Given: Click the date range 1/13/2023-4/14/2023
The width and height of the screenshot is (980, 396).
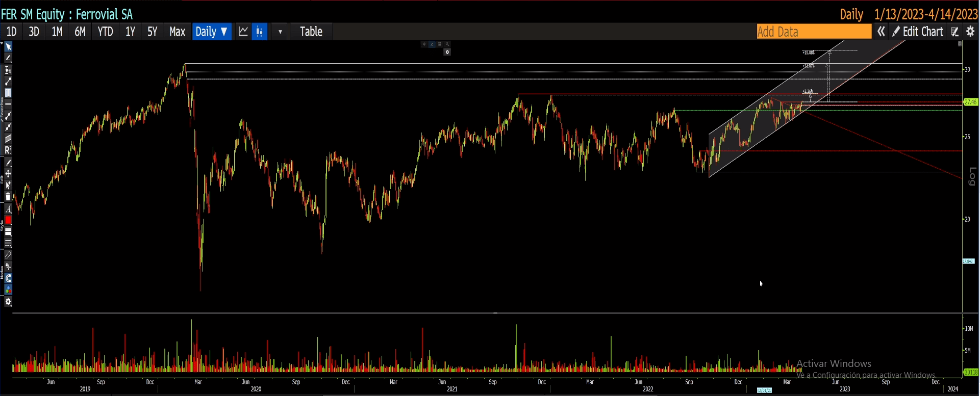Looking at the screenshot, I should [x=926, y=14].
